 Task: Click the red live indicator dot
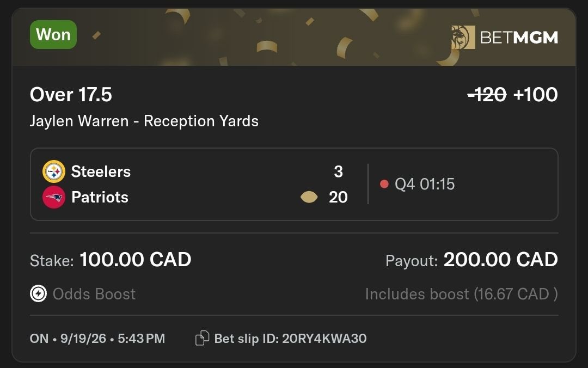384,184
